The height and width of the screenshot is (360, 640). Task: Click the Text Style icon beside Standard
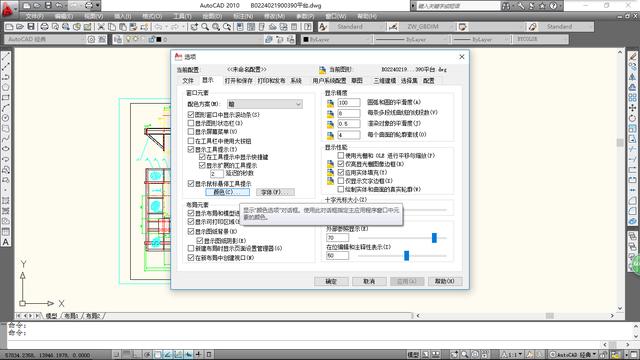[x=323, y=27]
